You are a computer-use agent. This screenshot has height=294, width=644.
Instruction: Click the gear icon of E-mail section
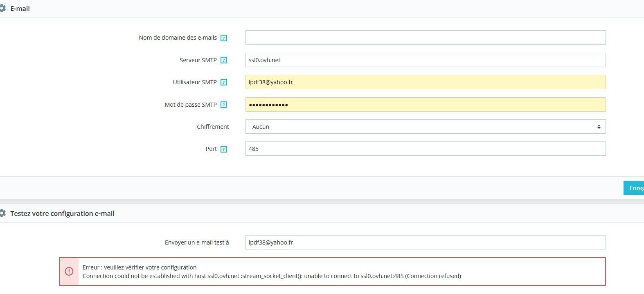[2, 8]
